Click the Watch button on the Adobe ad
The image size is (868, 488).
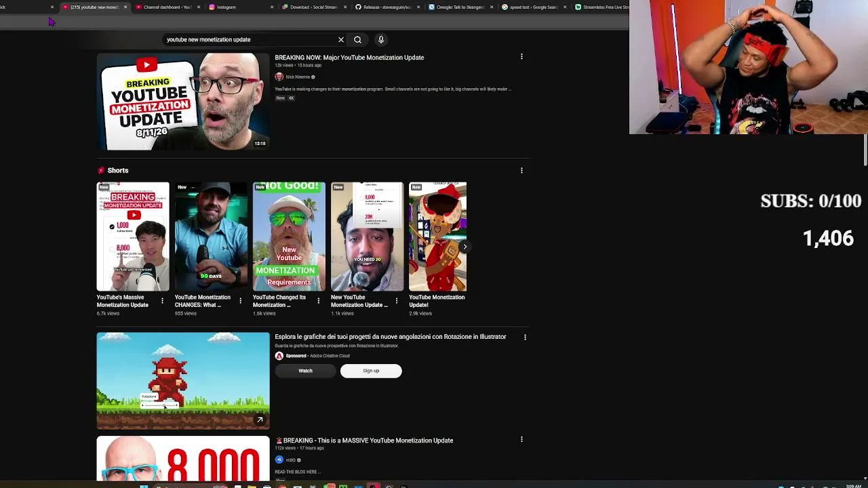[x=305, y=371]
